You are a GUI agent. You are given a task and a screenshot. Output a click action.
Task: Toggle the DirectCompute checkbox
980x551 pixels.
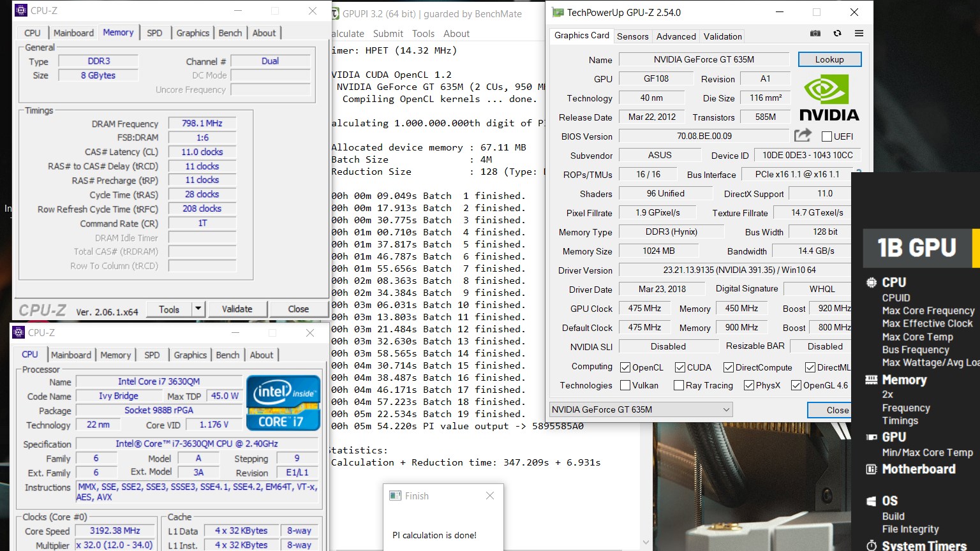(729, 367)
